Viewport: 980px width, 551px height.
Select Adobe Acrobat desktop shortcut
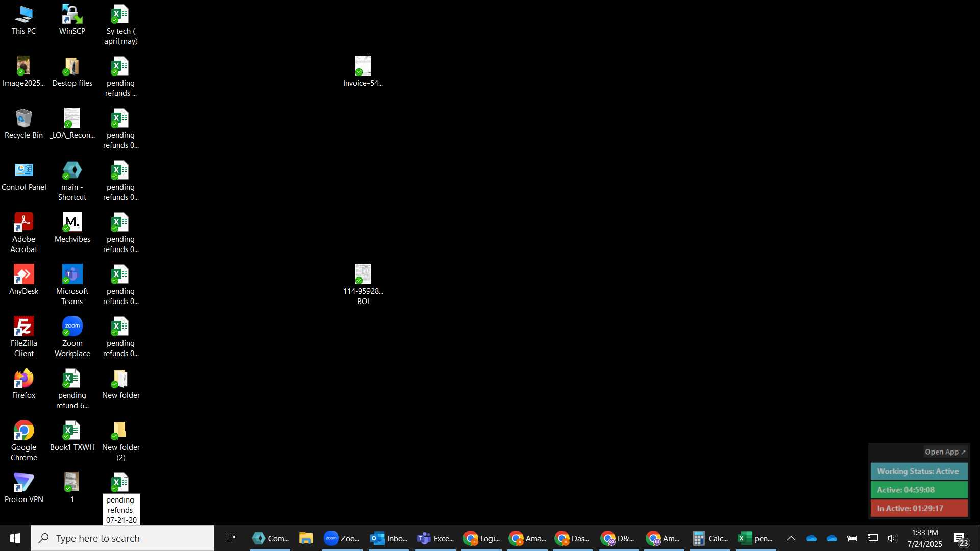[x=23, y=233]
